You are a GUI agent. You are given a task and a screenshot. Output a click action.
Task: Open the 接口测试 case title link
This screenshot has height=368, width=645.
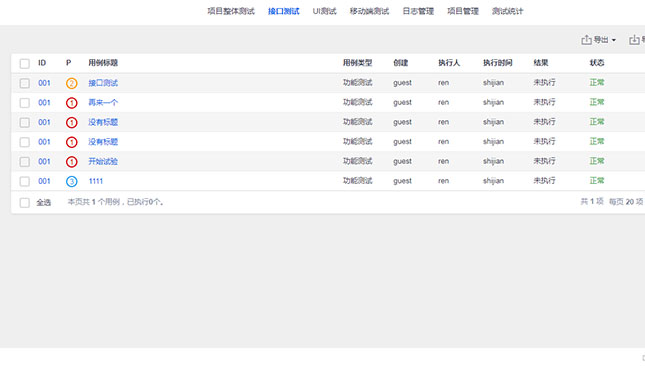point(103,83)
